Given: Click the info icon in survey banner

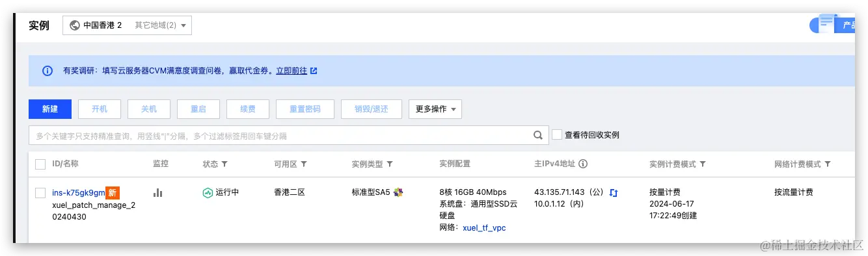Looking at the screenshot, I should (x=47, y=71).
